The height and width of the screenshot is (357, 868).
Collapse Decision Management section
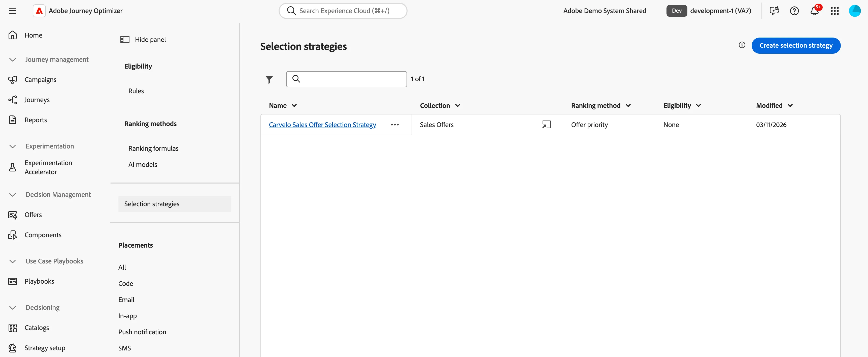tap(12, 195)
